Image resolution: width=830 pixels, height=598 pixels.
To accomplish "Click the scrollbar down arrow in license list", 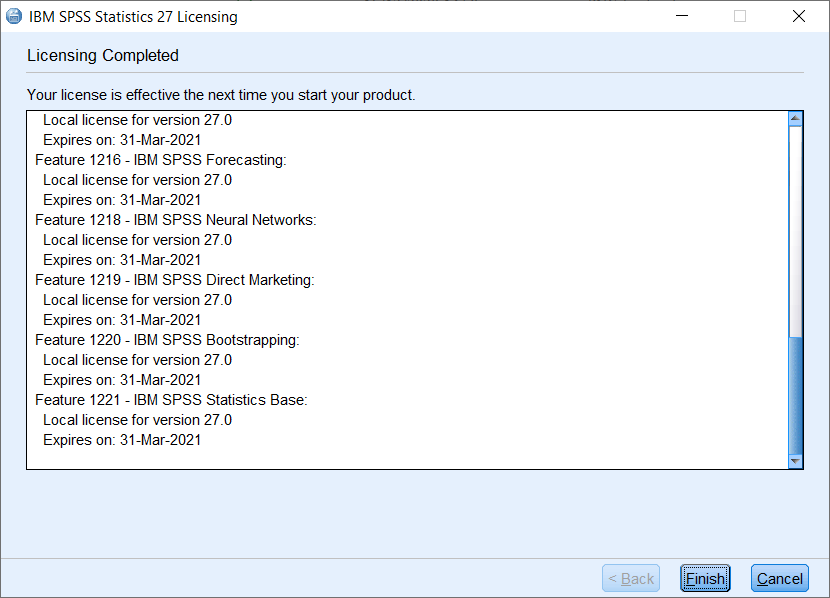I will click(795, 461).
